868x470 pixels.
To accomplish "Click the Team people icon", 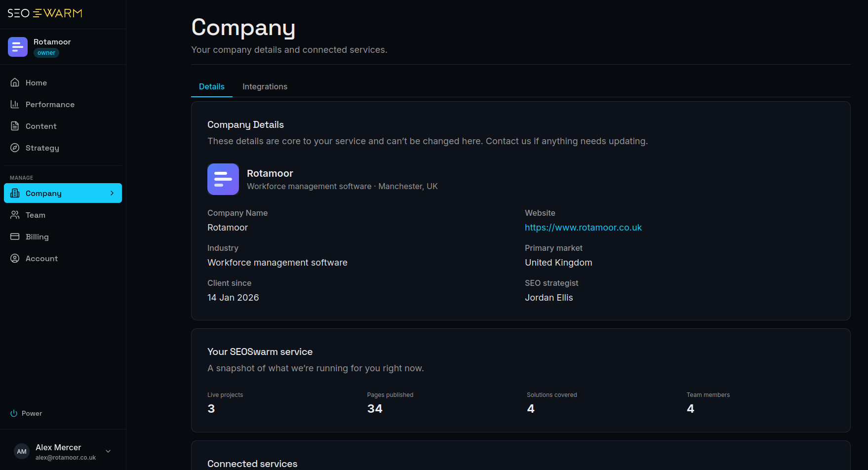I will (15, 215).
